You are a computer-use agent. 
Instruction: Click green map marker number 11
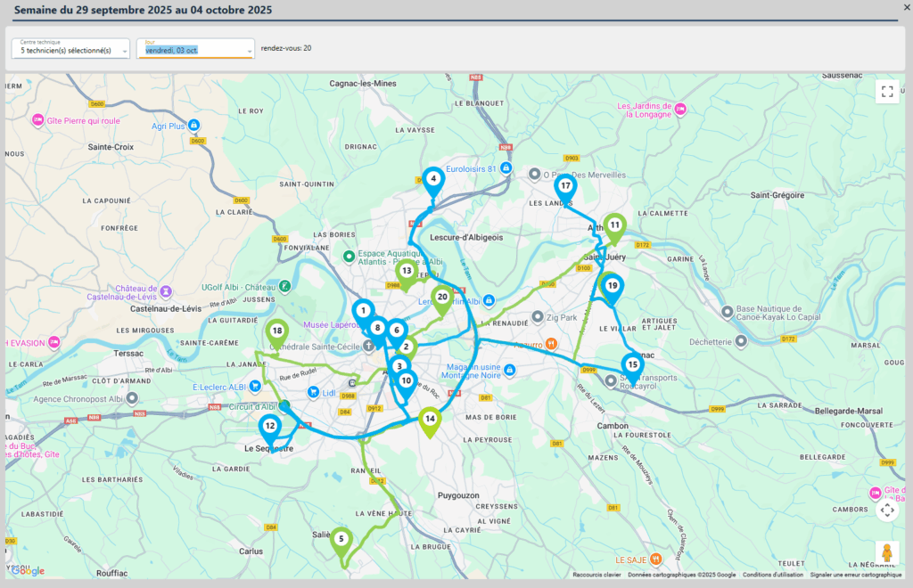pyautogui.click(x=614, y=226)
